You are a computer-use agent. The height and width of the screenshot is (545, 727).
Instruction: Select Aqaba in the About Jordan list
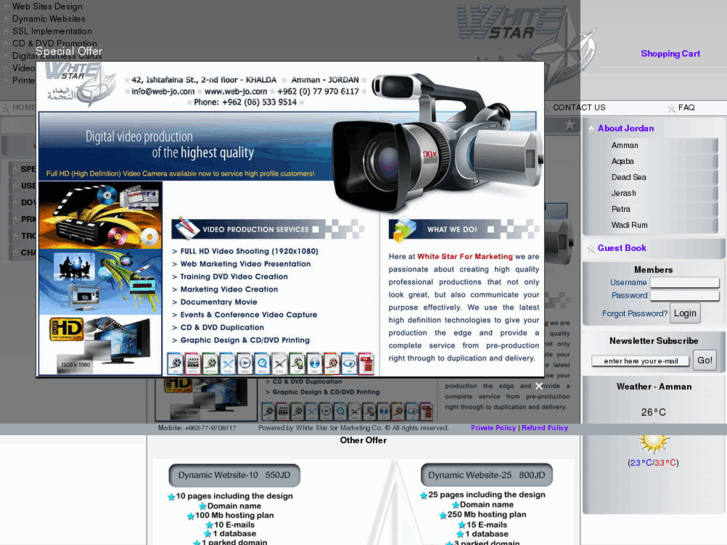(x=622, y=161)
